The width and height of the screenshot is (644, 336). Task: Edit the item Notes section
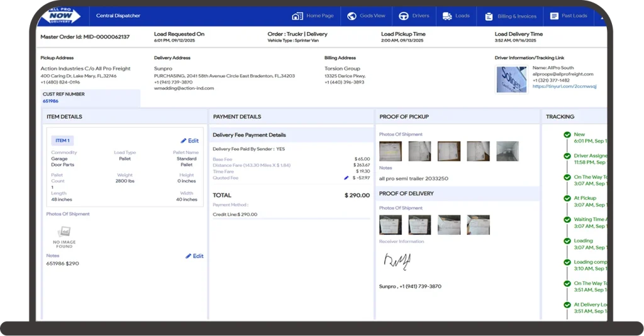pyautogui.click(x=194, y=256)
